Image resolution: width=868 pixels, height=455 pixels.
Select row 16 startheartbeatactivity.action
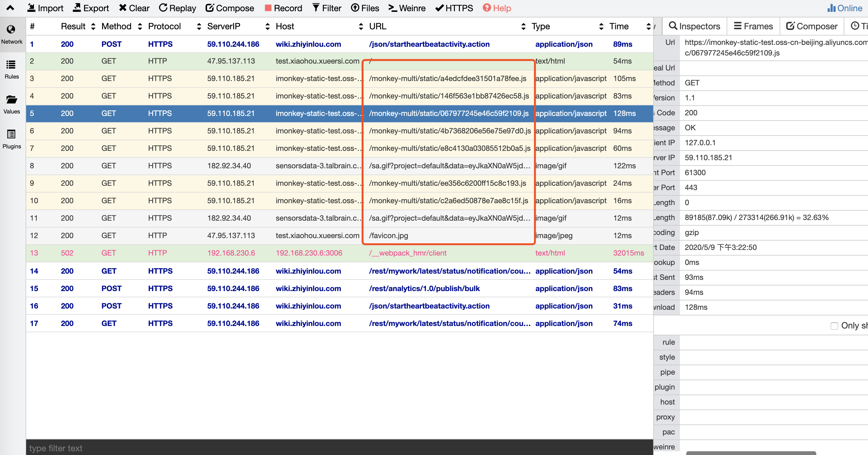339,306
